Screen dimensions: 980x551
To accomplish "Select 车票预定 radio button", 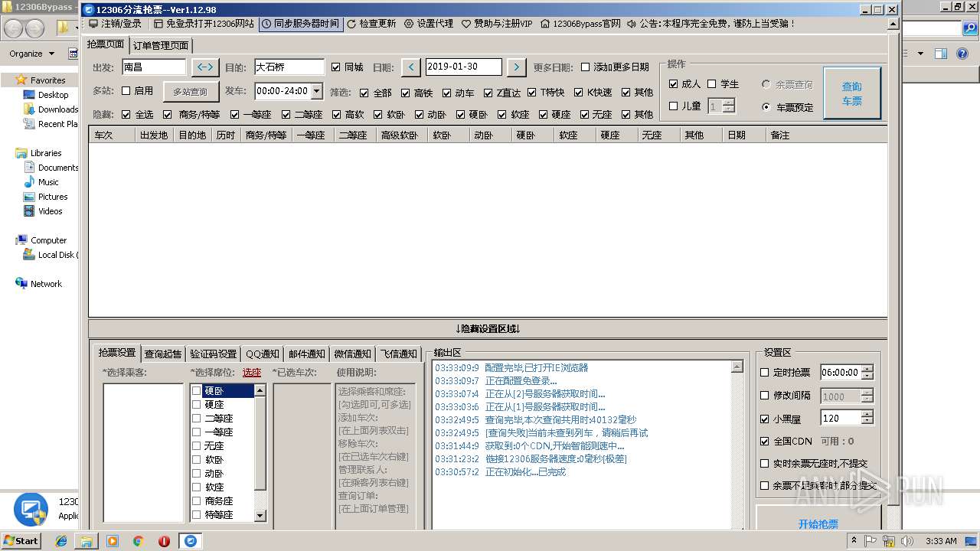I will coord(766,107).
